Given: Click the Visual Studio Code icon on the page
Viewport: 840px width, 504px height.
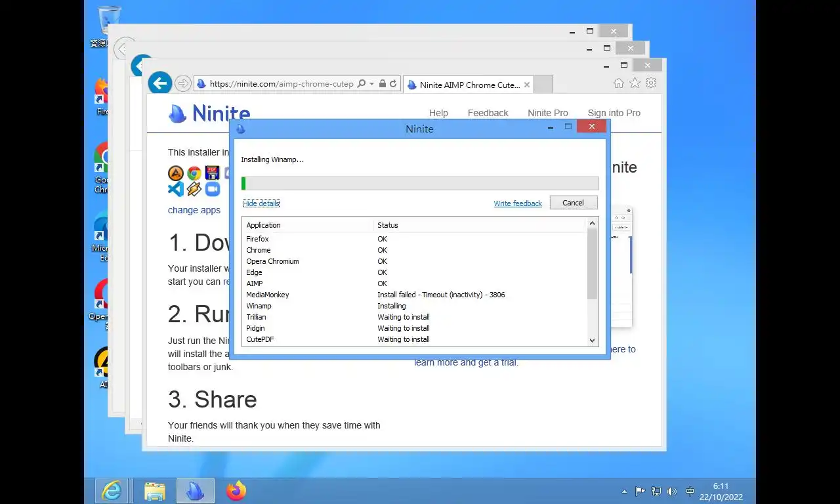Looking at the screenshot, I should [x=176, y=189].
